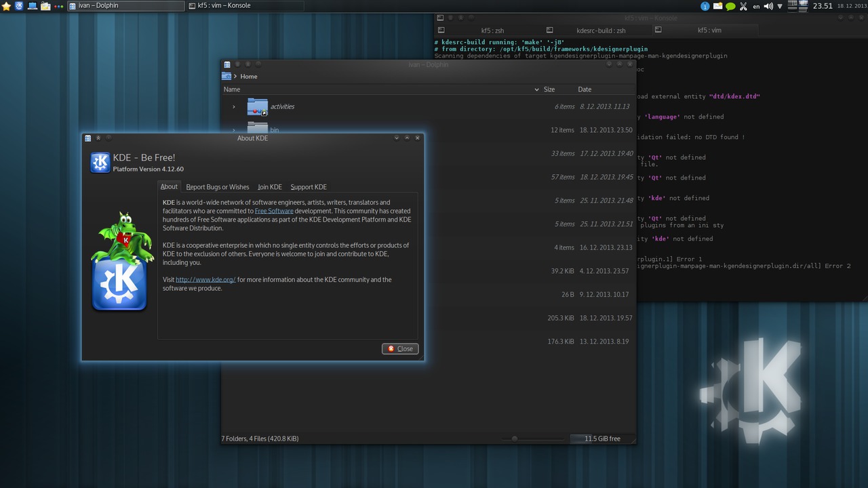This screenshot has height=488, width=868.
Task: Click '7 Folders, 4 Files (420.8 KiB)' status text
Action: (260, 439)
